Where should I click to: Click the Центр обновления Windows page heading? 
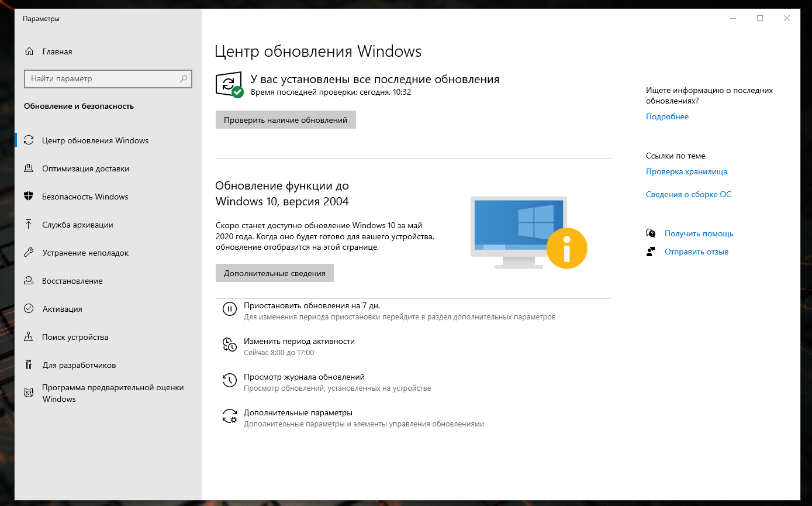point(318,51)
